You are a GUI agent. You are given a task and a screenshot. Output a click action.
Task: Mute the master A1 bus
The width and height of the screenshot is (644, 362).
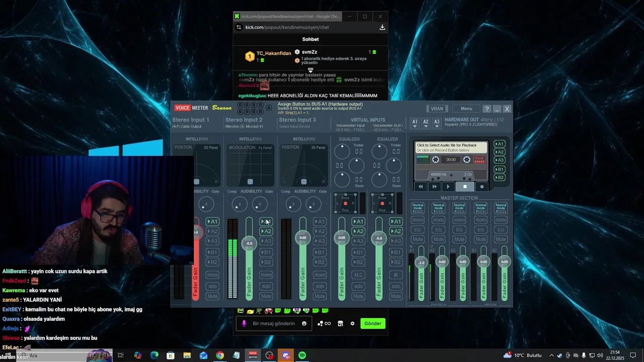[418, 239]
